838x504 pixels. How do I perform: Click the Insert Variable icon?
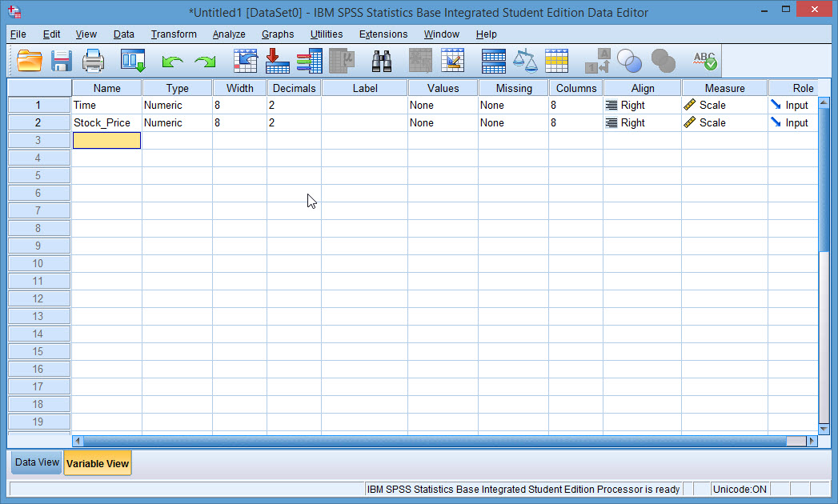pyautogui.click(x=452, y=60)
